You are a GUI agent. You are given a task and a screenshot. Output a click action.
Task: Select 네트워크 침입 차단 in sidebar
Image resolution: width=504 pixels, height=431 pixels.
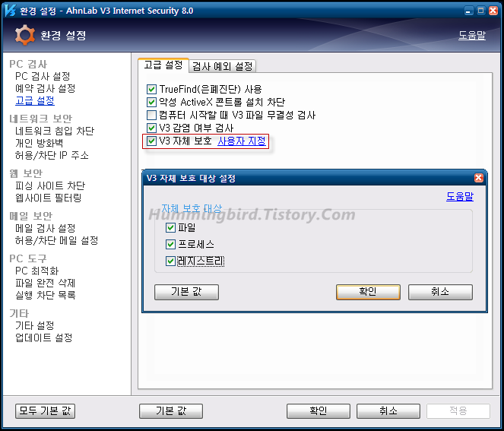[x=55, y=131]
